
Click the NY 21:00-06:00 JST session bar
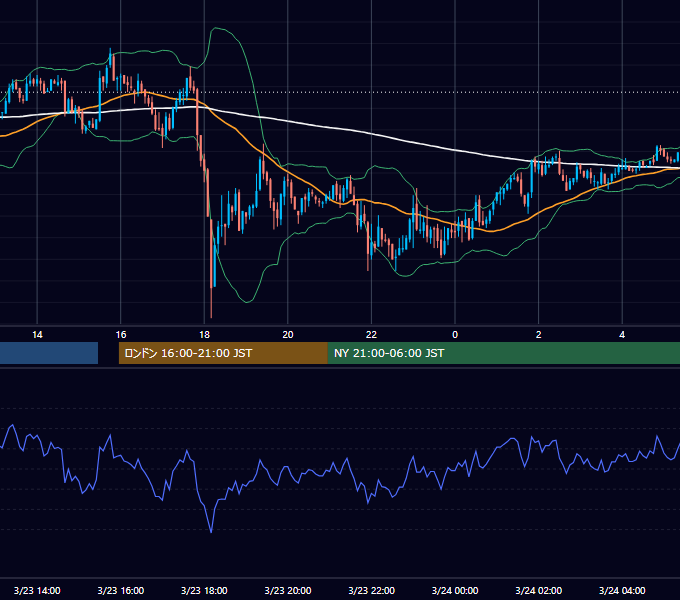pos(503,353)
